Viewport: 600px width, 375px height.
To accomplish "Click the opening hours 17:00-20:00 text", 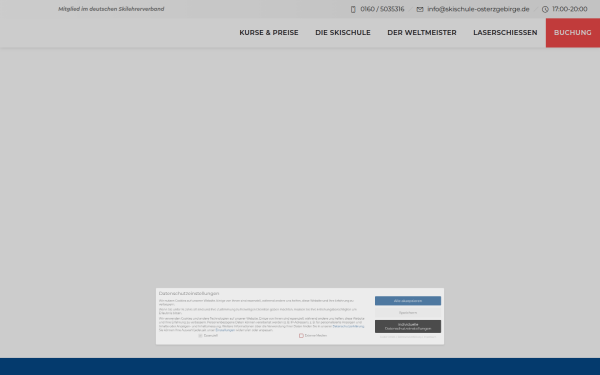I will pyautogui.click(x=569, y=9).
